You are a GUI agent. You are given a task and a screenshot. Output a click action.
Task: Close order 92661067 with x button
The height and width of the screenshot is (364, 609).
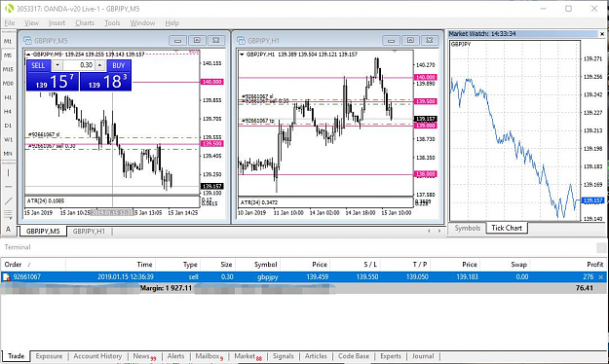[601, 277]
